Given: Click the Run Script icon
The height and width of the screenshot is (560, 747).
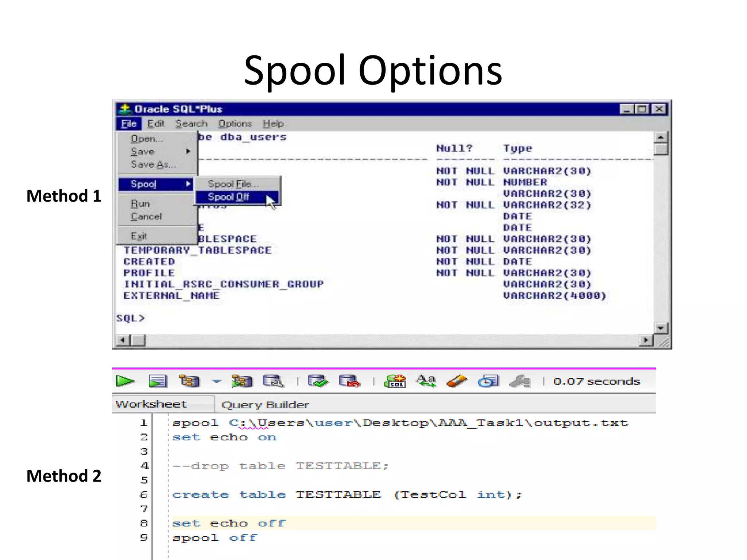Looking at the screenshot, I should point(158,381).
